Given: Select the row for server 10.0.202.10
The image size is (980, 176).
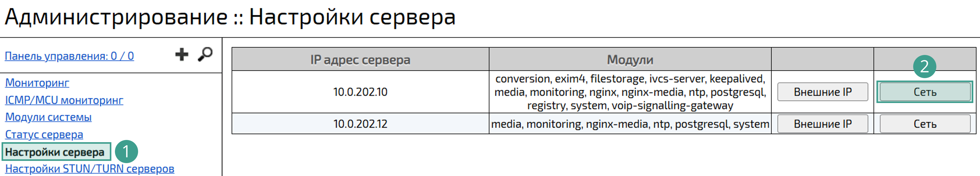Looking at the screenshot, I should (360, 91).
